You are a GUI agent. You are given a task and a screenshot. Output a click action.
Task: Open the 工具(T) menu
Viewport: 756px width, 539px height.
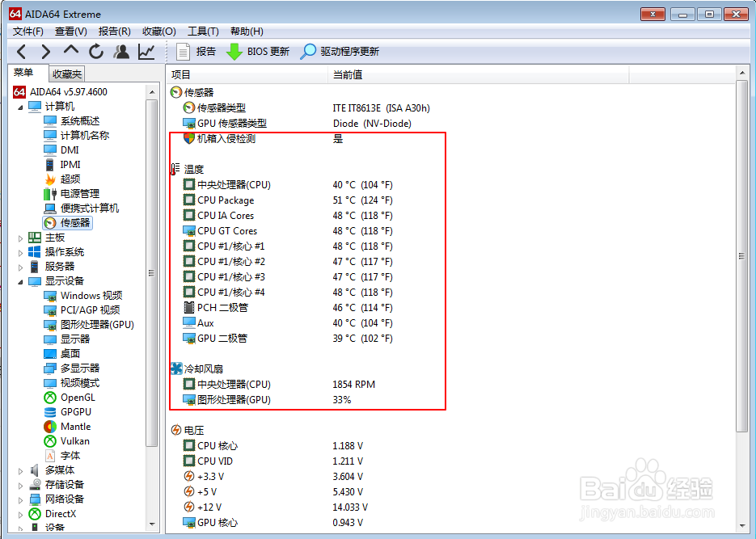[203, 32]
